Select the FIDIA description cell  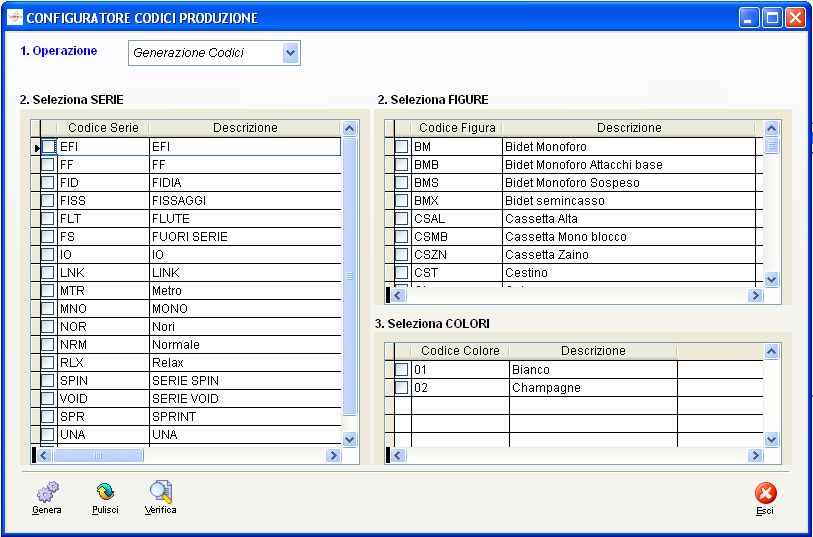pyautogui.click(x=245, y=182)
